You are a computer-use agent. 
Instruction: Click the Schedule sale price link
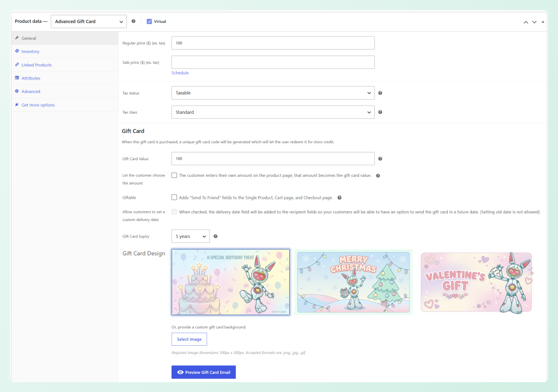[180, 73]
